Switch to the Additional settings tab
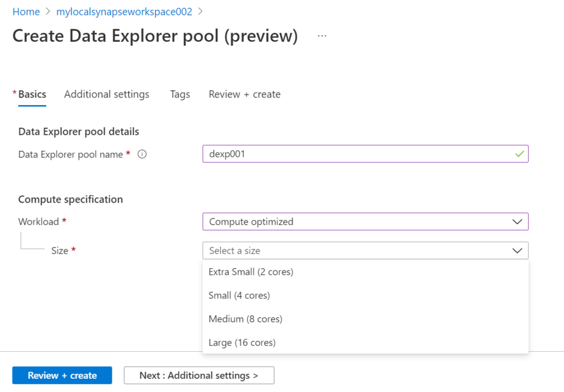The height and width of the screenshot is (392, 564). pos(106,94)
